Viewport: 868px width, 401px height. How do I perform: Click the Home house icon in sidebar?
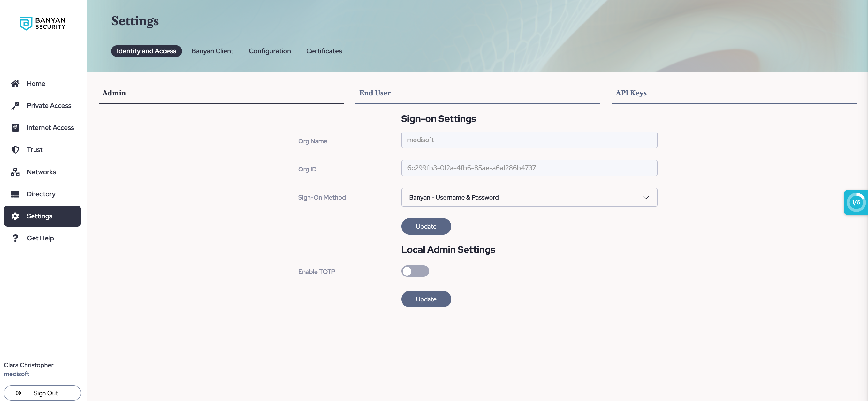point(15,84)
